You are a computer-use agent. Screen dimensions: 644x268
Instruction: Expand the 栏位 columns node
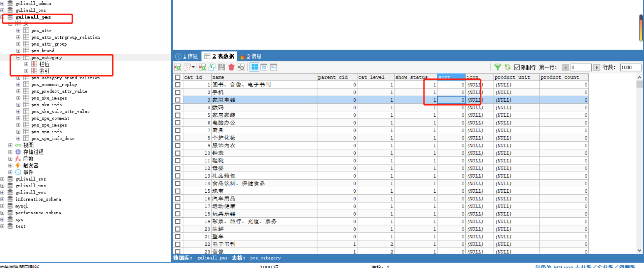pos(26,64)
